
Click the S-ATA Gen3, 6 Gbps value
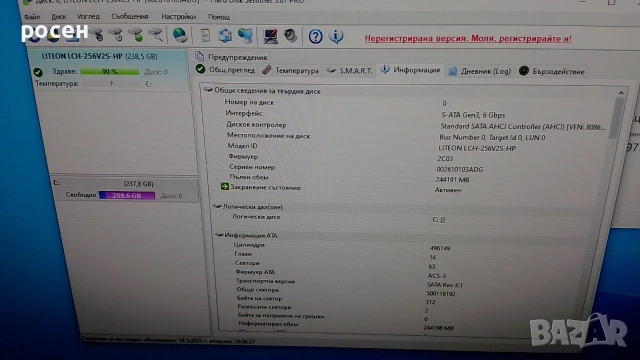pyautogui.click(x=473, y=115)
